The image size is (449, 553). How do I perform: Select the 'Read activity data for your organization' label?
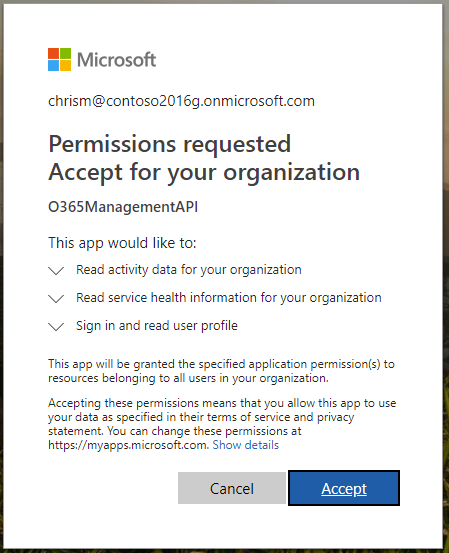pos(189,270)
